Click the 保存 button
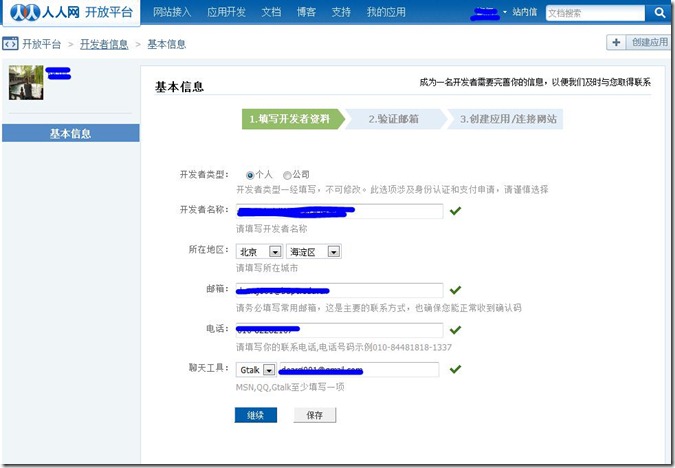The image size is (675, 468). tap(315, 415)
